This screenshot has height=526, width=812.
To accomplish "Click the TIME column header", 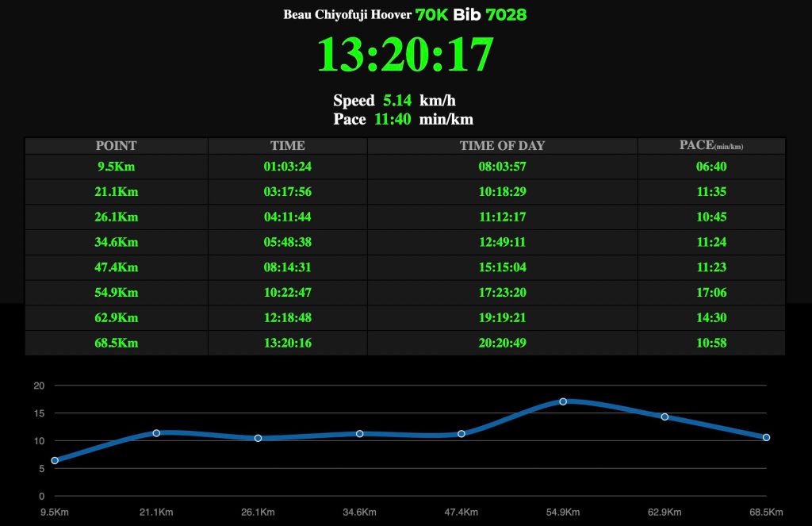I will pyautogui.click(x=287, y=146).
